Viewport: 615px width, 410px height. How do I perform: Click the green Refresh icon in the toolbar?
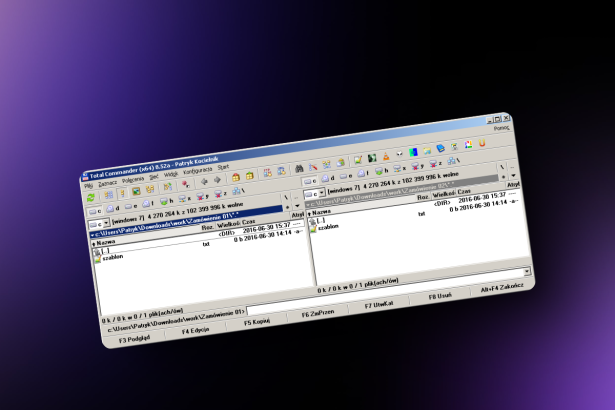(x=91, y=198)
